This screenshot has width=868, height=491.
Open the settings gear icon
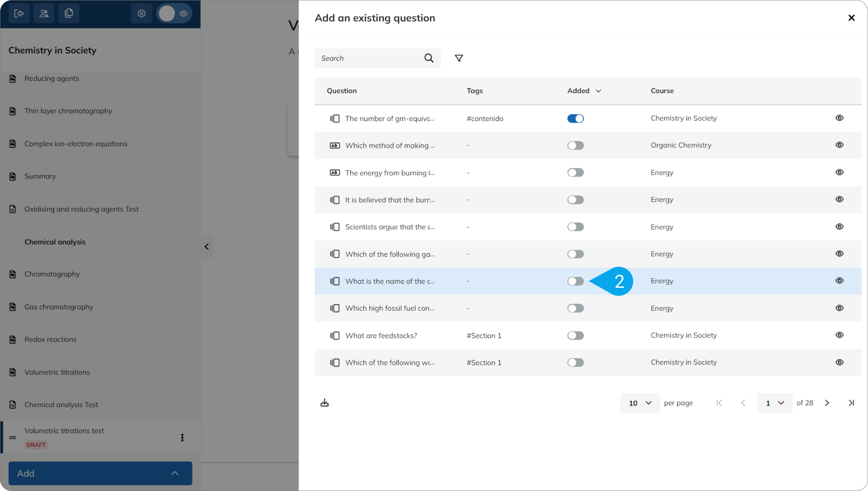141,14
